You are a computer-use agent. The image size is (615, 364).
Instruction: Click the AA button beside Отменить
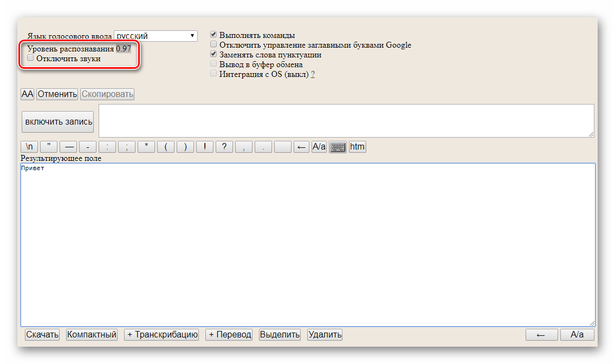(x=27, y=94)
